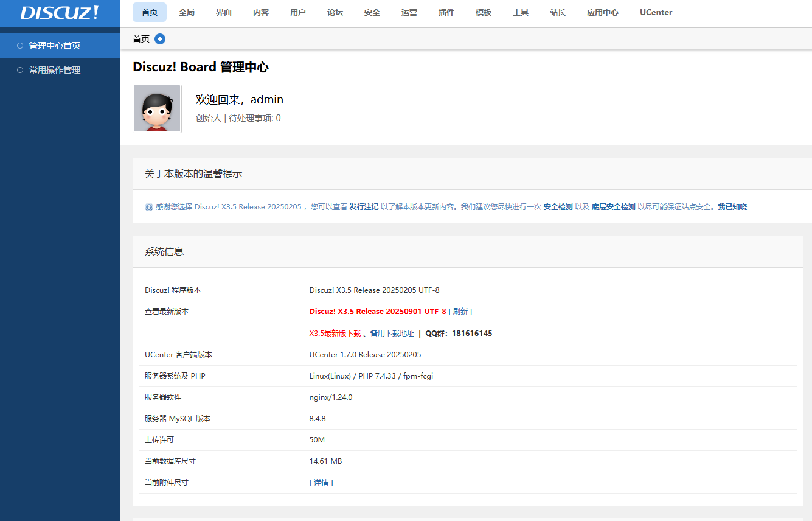
Task: Switch to the 安全 menu tab
Action: pos(372,12)
